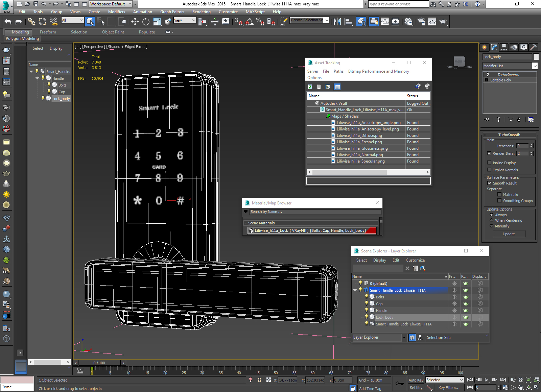Open the Modifier List dropdown
The width and height of the screenshot is (541, 392).
pos(535,66)
